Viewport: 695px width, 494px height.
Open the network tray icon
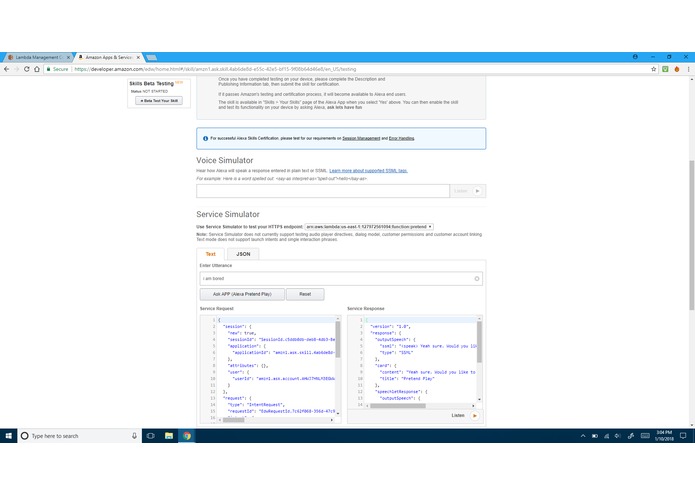tap(607, 436)
